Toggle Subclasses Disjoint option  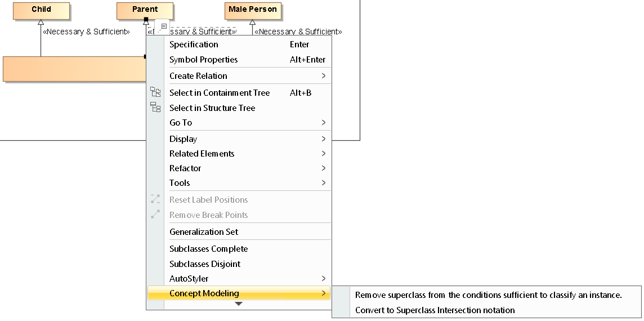(x=205, y=264)
